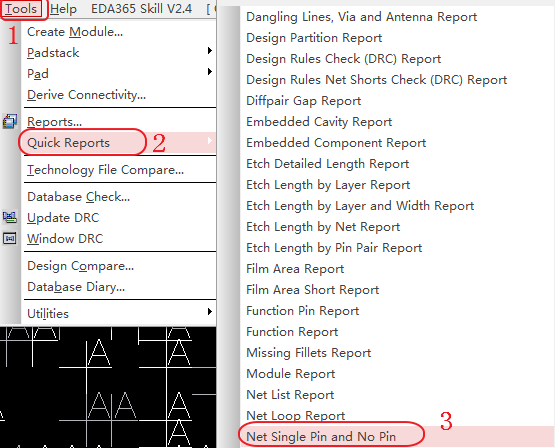Open Net List Report

tap(290, 395)
